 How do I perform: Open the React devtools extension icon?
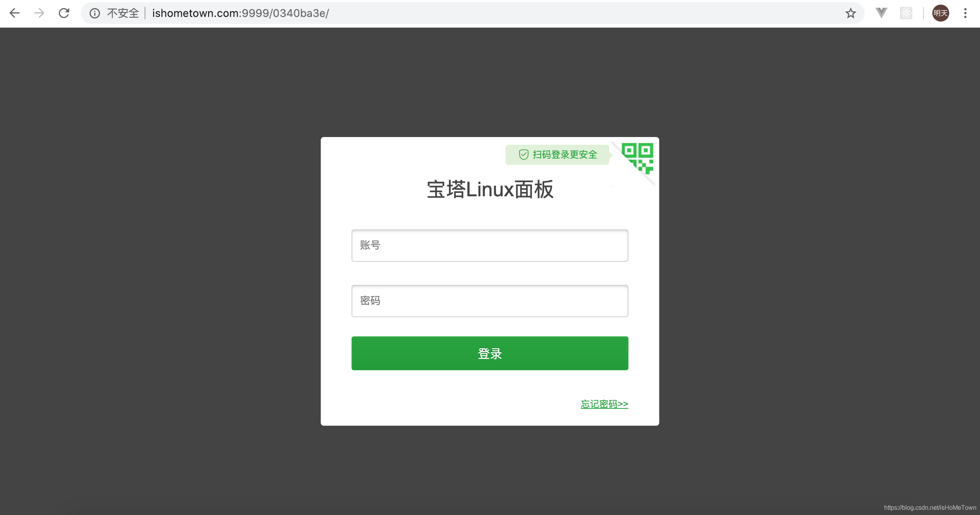click(906, 13)
